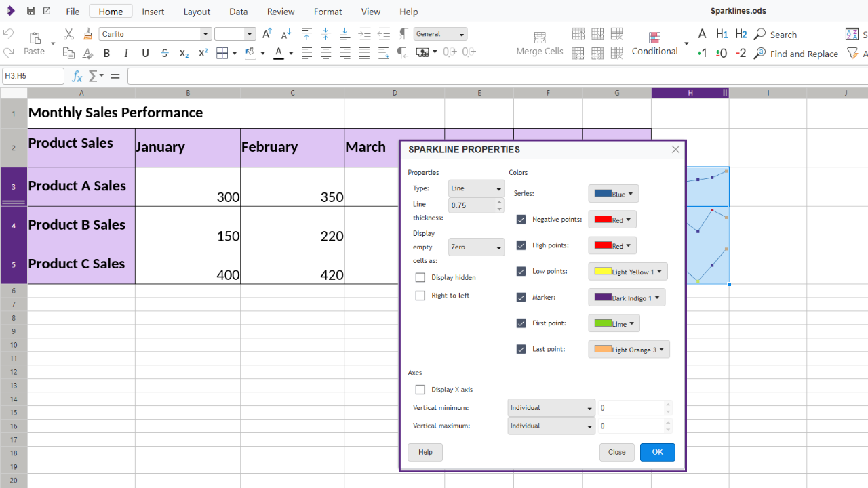This screenshot has width=868, height=488.
Task: Enable the Display X axis checkbox
Action: (420, 390)
